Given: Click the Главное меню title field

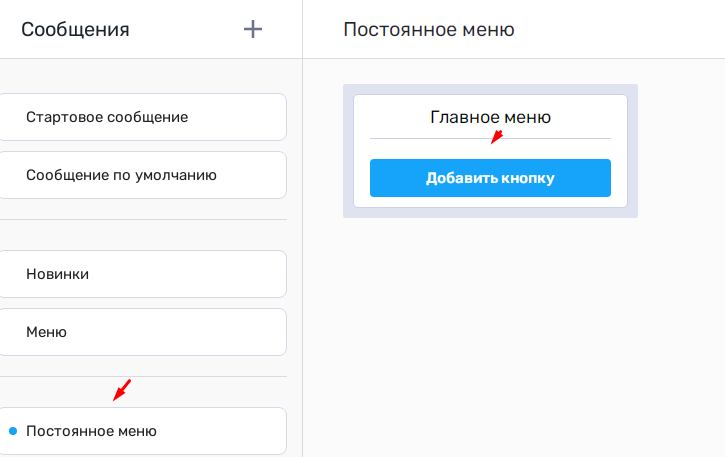Looking at the screenshot, I should pyautogui.click(x=490, y=117).
